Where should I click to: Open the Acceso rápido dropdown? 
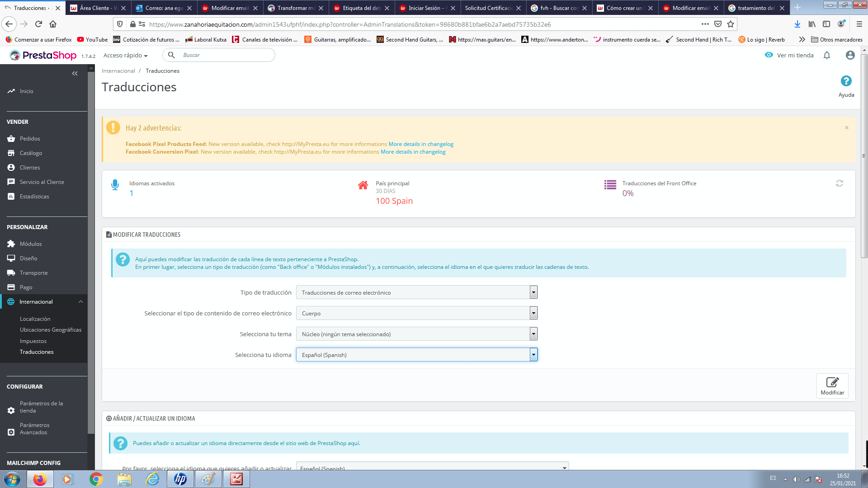pos(126,55)
